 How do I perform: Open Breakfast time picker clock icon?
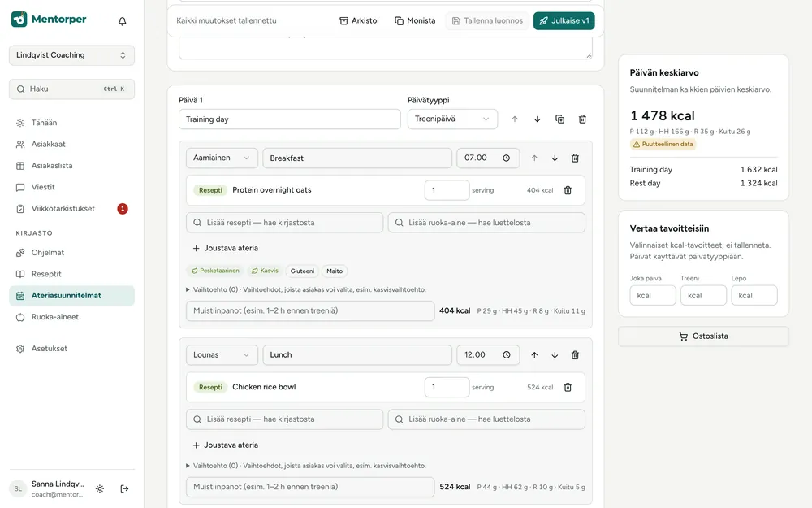(x=507, y=158)
